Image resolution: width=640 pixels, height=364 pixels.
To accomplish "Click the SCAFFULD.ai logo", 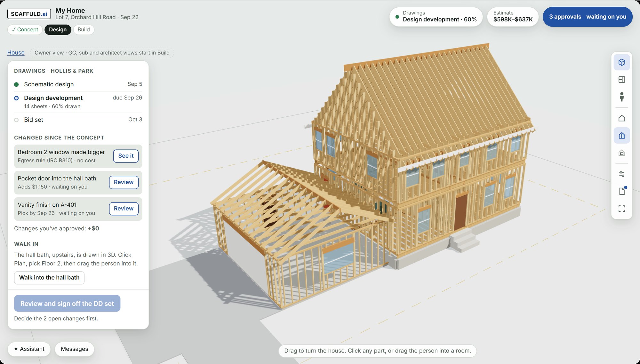I will pos(29,14).
